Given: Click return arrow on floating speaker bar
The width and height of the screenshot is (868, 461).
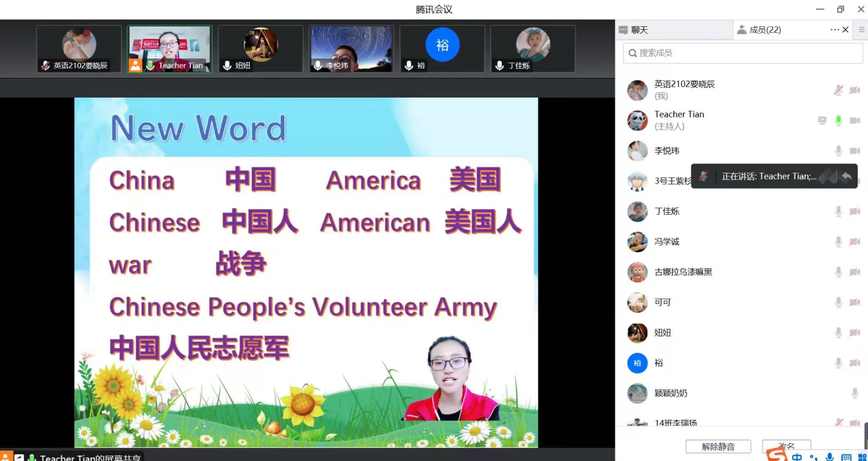Looking at the screenshot, I should click(x=847, y=176).
